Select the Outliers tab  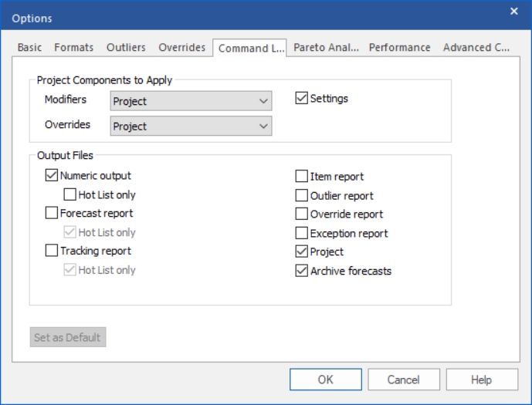tap(126, 48)
